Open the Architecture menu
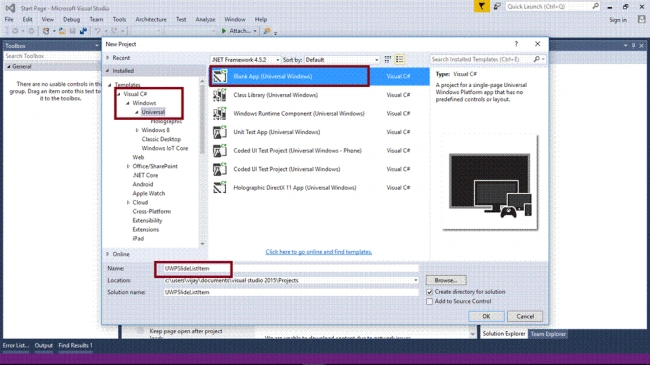Viewport: 650px width, 365px height. 151,19
